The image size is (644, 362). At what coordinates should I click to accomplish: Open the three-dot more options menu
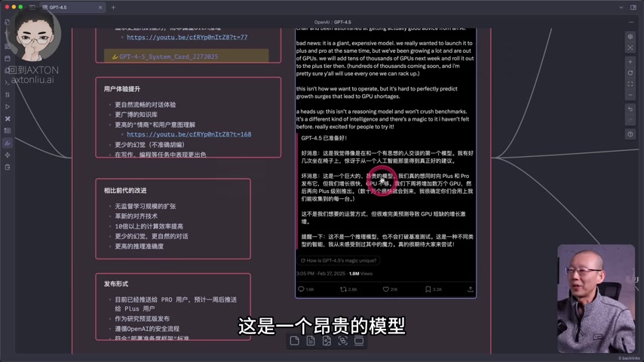[x=631, y=22]
